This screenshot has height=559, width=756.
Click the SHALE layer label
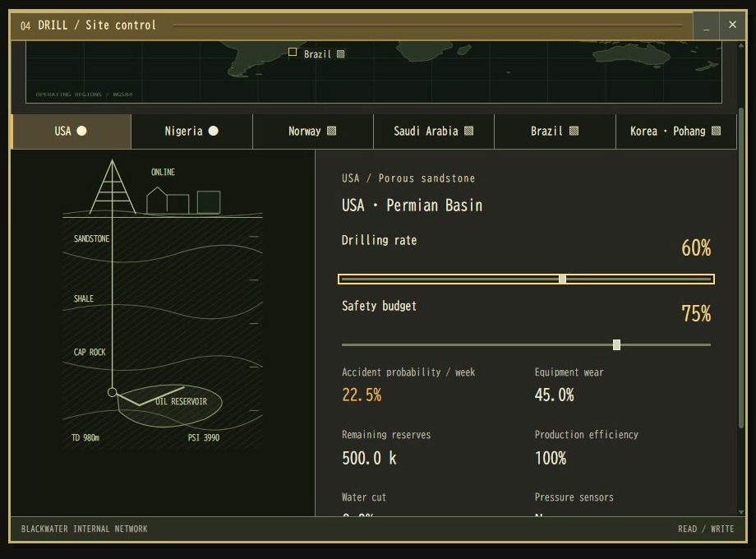[x=84, y=298]
